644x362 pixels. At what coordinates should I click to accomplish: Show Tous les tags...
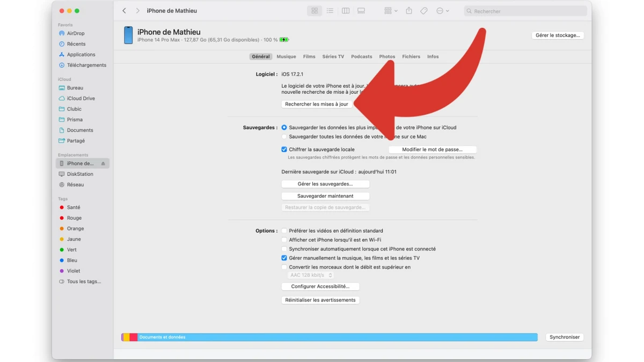tap(83, 282)
